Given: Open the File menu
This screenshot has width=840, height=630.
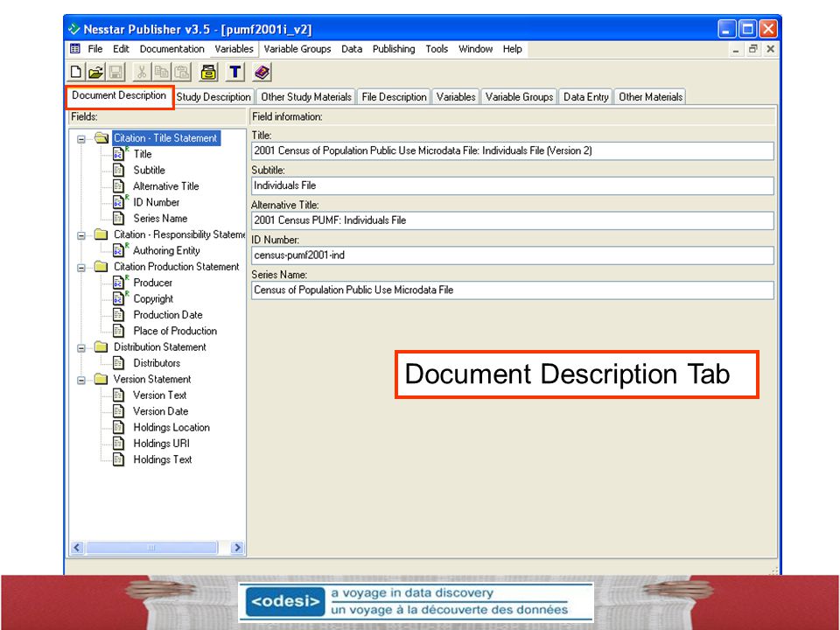Looking at the screenshot, I should coord(95,49).
